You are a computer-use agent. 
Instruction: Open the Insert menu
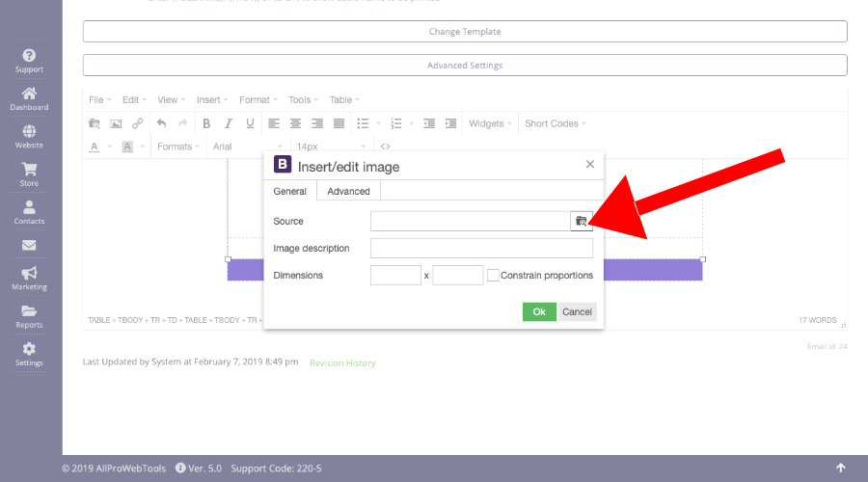tap(212, 99)
